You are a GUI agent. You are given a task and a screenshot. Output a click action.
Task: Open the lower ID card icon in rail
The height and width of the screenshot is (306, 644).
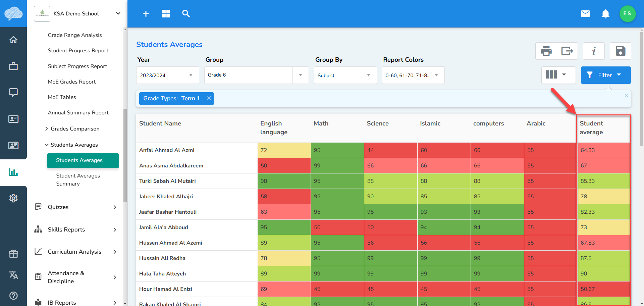13,145
